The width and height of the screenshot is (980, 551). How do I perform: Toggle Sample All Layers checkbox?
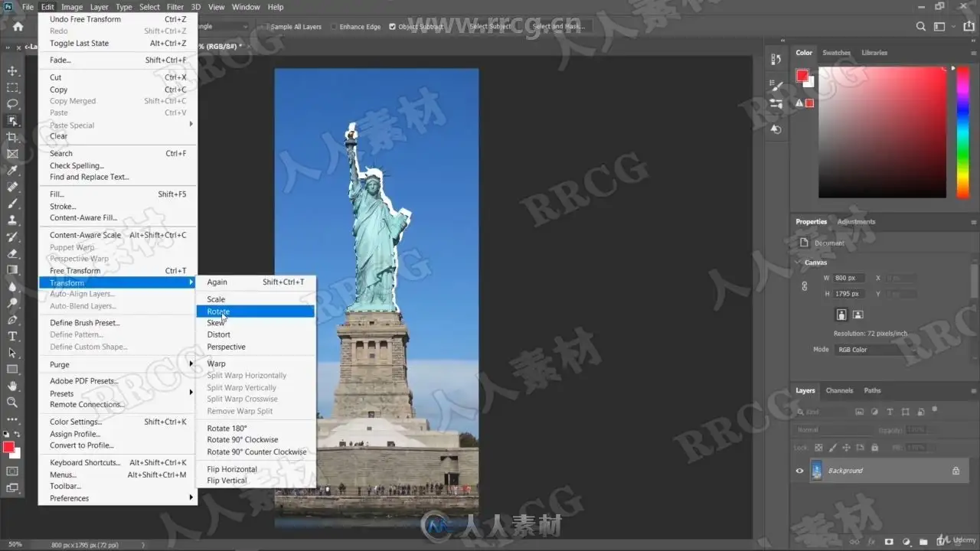tap(266, 27)
